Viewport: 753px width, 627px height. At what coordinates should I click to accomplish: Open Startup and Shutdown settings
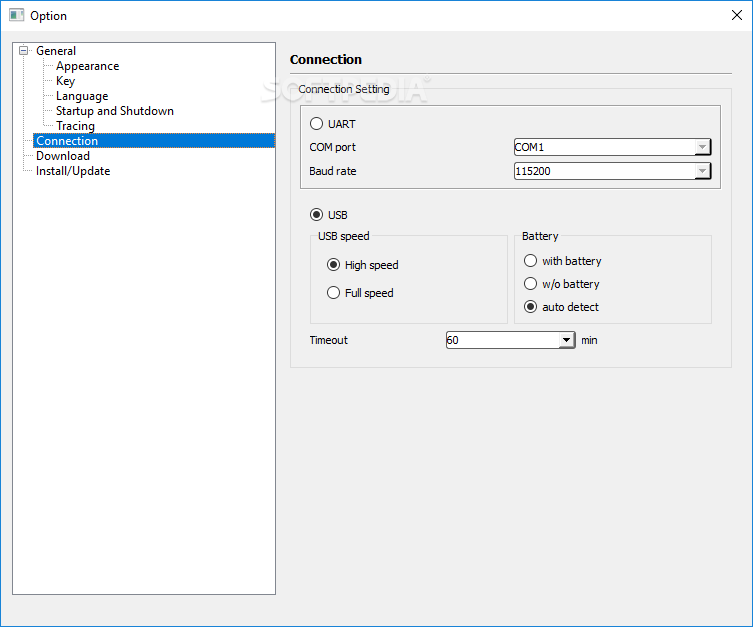115,111
